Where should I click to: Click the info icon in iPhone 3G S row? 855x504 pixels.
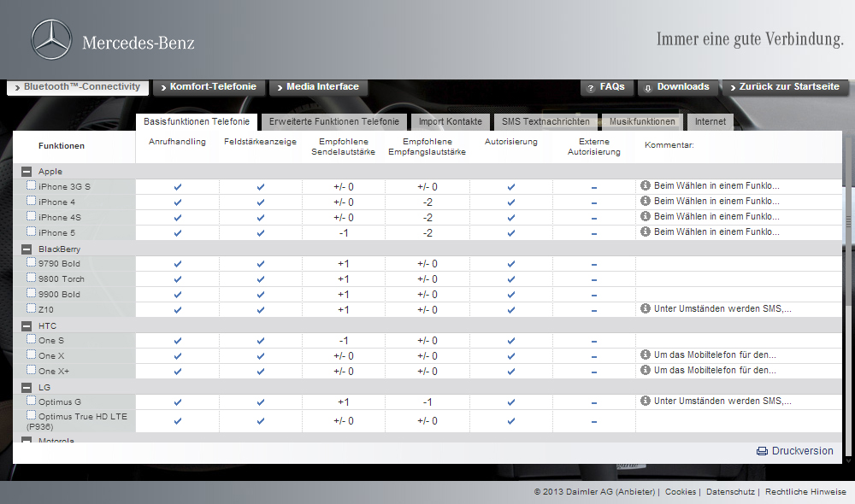pos(646,186)
